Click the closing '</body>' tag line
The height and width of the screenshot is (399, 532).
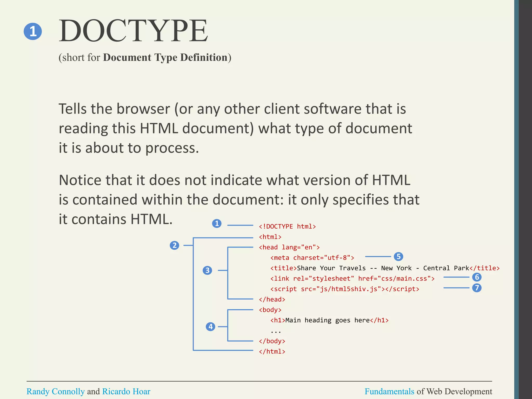272,341
